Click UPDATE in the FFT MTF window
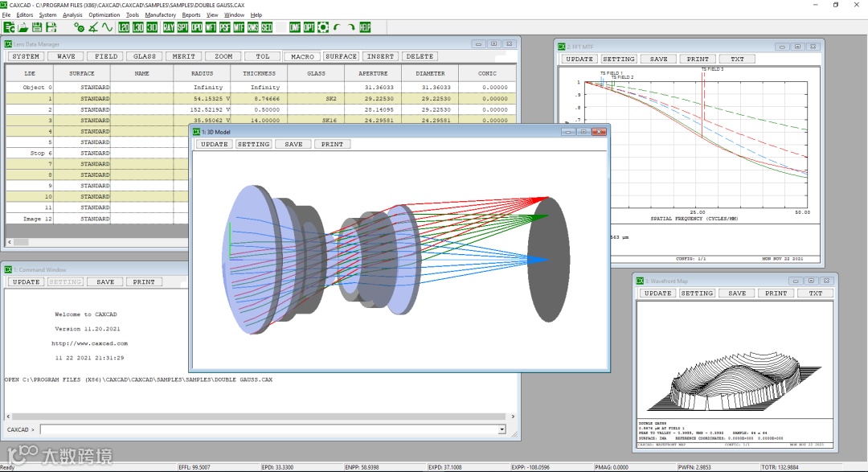The image size is (868, 472). 579,60
